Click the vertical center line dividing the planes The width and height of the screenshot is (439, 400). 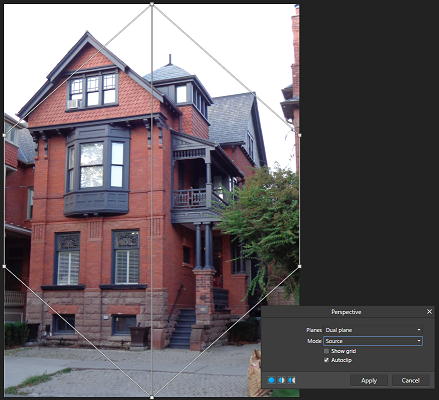[x=152, y=200]
